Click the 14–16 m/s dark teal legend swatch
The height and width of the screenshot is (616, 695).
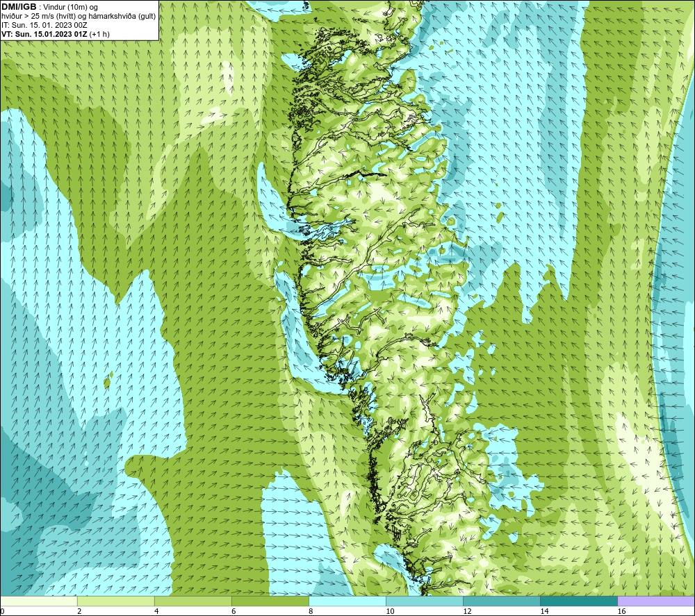point(579,601)
